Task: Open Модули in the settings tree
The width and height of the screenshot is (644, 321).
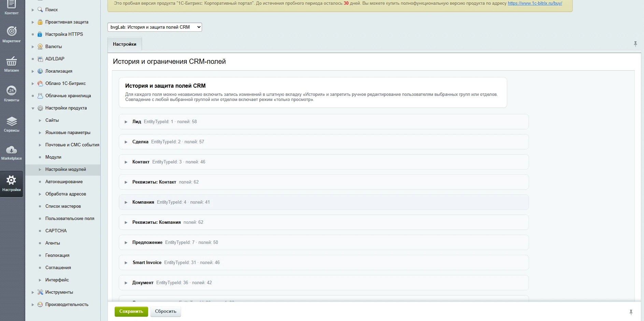Action: click(x=53, y=157)
